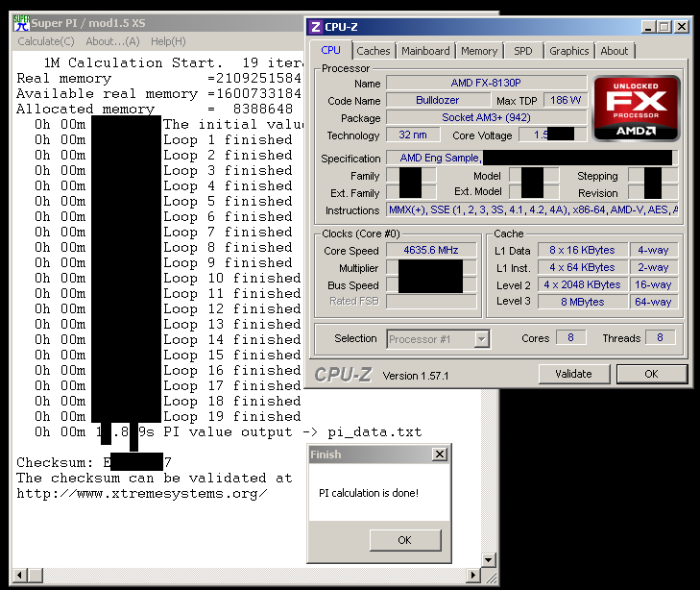Click Super PI horizontal scrollbar left arrow

[x=20, y=577]
